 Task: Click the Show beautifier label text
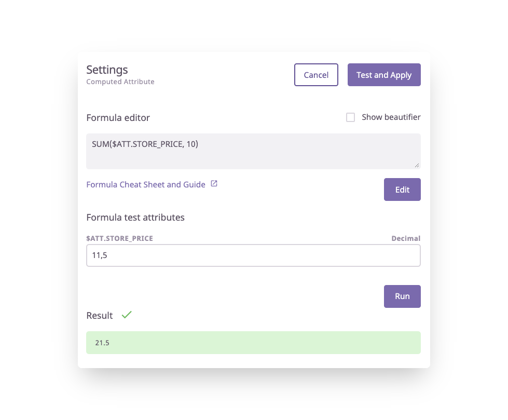tap(391, 117)
